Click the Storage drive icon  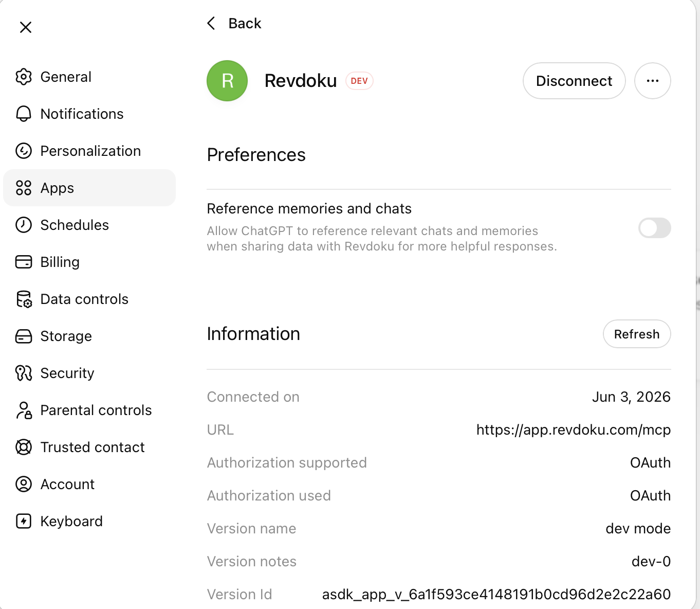24,336
